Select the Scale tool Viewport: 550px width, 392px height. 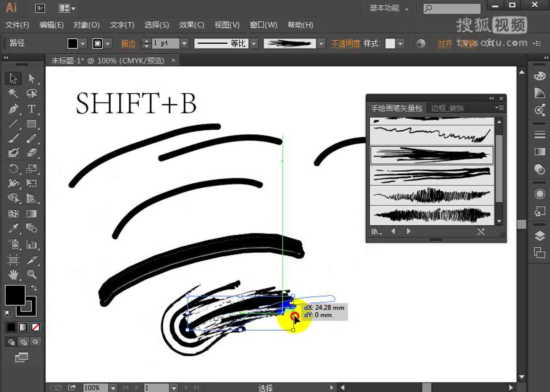(32, 168)
